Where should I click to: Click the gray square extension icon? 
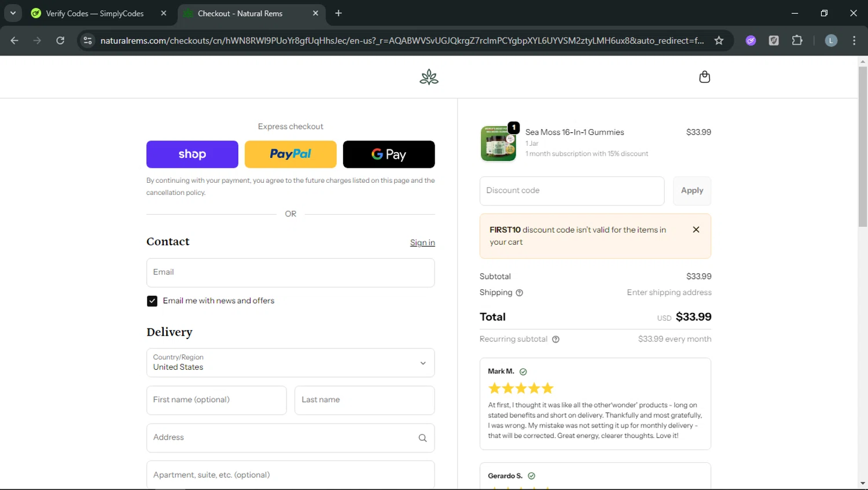coord(774,40)
